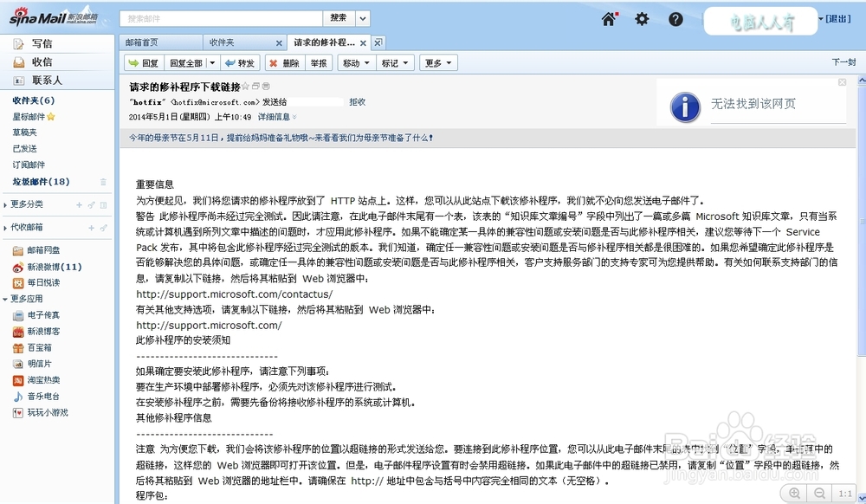
Task: Open search options dropdown arrow
Action: click(x=363, y=18)
